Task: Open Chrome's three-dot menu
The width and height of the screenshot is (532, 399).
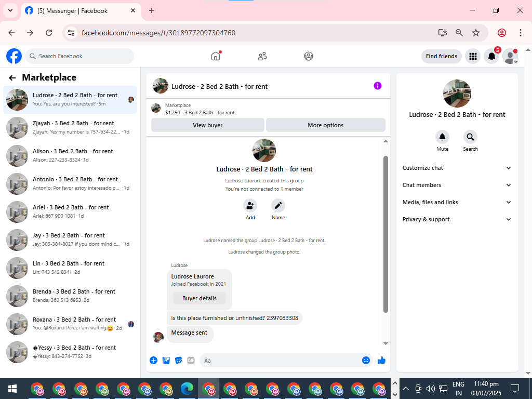Action: tap(521, 33)
